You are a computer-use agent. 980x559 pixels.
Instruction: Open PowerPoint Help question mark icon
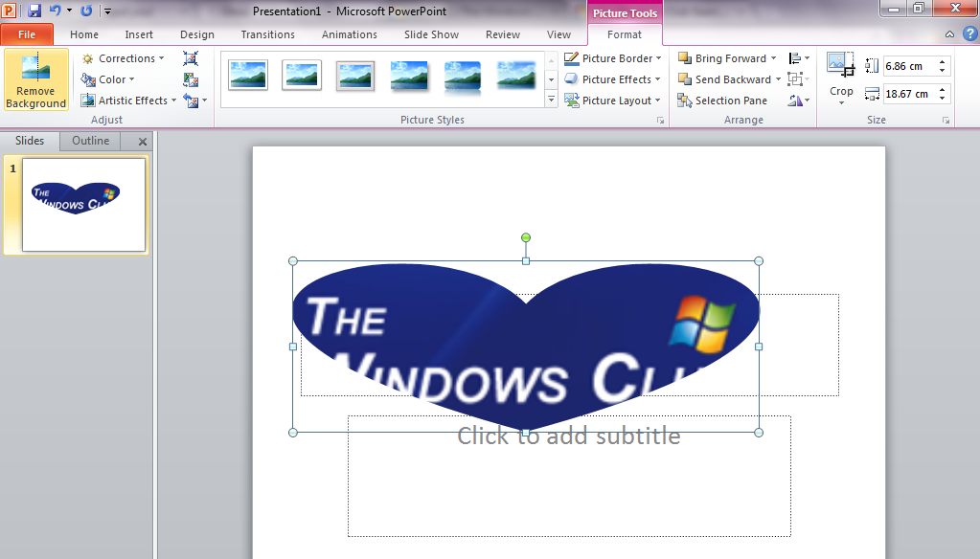coord(969,34)
